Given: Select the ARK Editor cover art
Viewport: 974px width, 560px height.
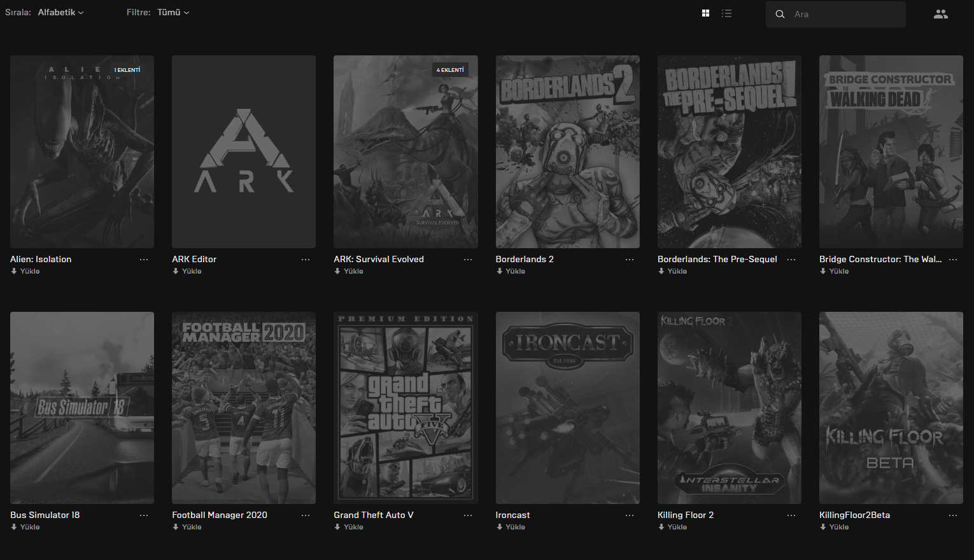Looking at the screenshot, I should click(x=244, y=151).
